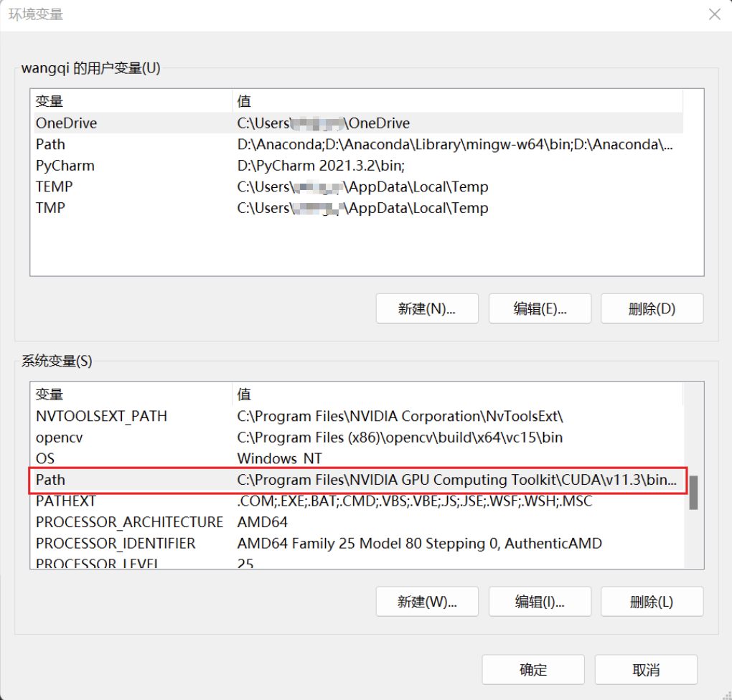
Task: Click the system variables scrollbar thumb
Action: [x=694, y=493]
